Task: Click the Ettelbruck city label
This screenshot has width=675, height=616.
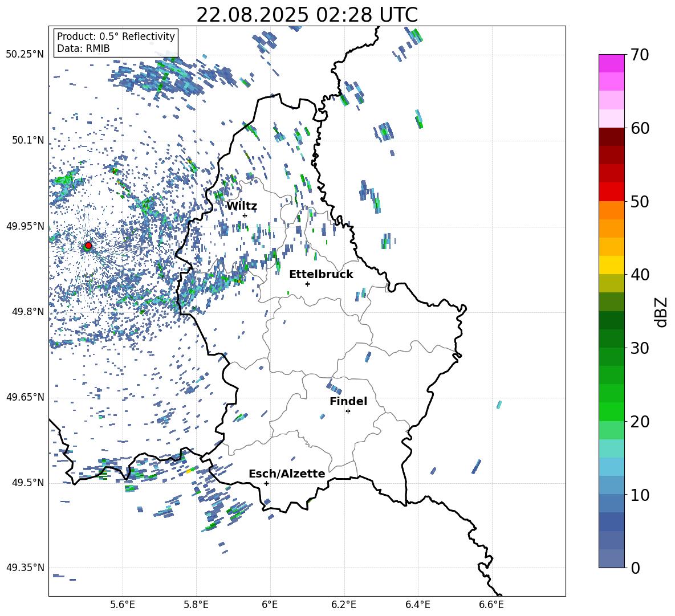Action: coord(321,275)
